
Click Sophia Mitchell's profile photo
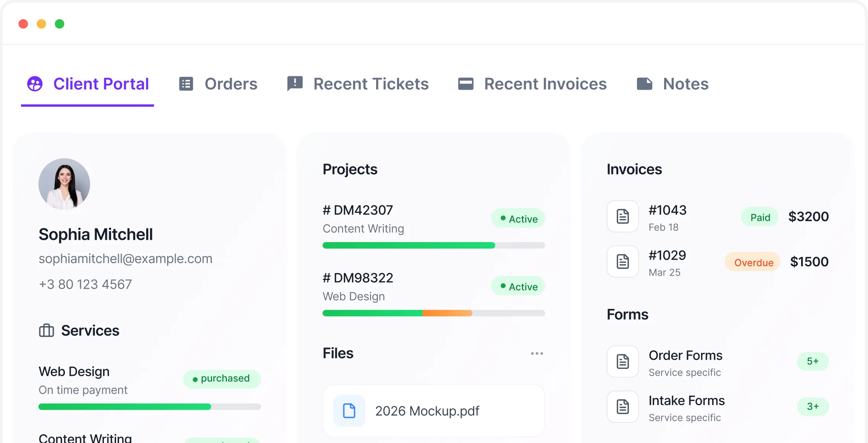64,184
